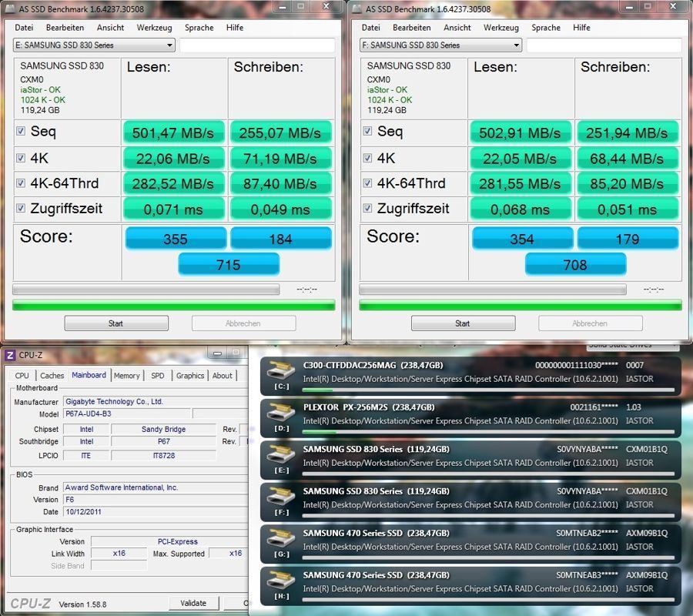
Task: Open Werkzeug menu in left AS SSD window
Action: pyautogui.click(x=154, y=28)
